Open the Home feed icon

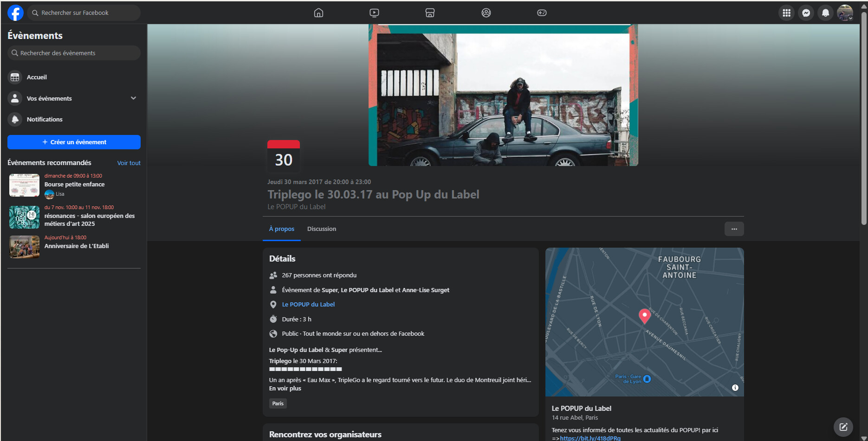click(318, 13)
